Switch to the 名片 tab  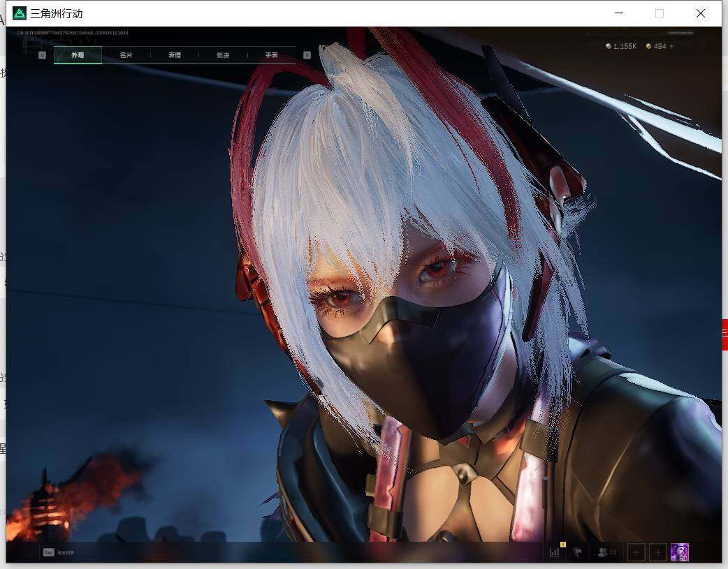pos(126,54)
